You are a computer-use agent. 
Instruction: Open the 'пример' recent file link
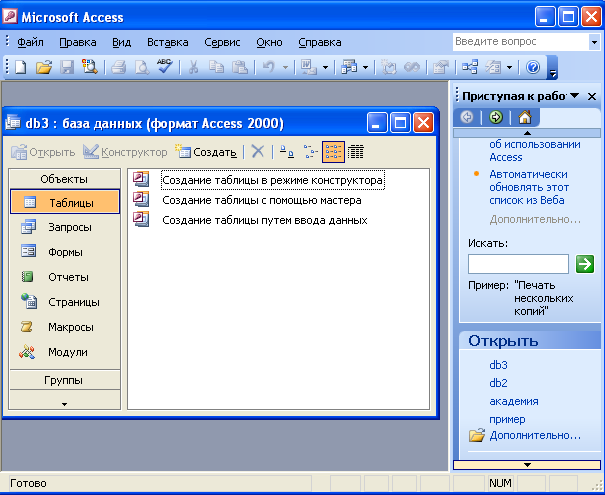point(507,419)
